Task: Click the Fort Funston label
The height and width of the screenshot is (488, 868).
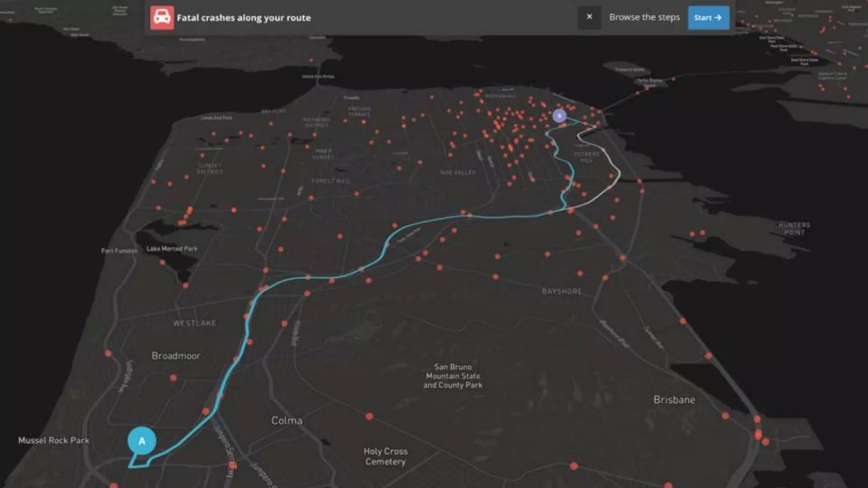Action: pyautogui.click(x=119, y=251)
